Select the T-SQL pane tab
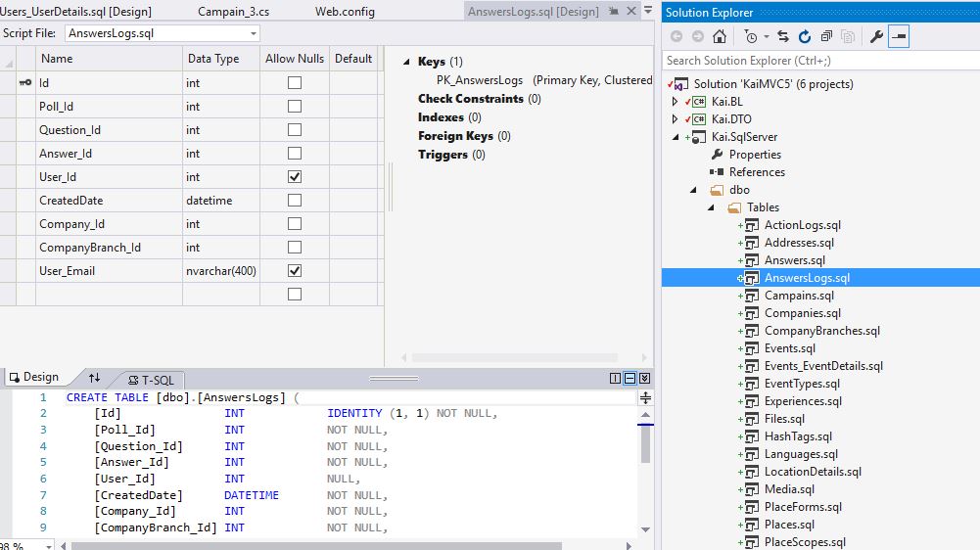 point(151,380)
